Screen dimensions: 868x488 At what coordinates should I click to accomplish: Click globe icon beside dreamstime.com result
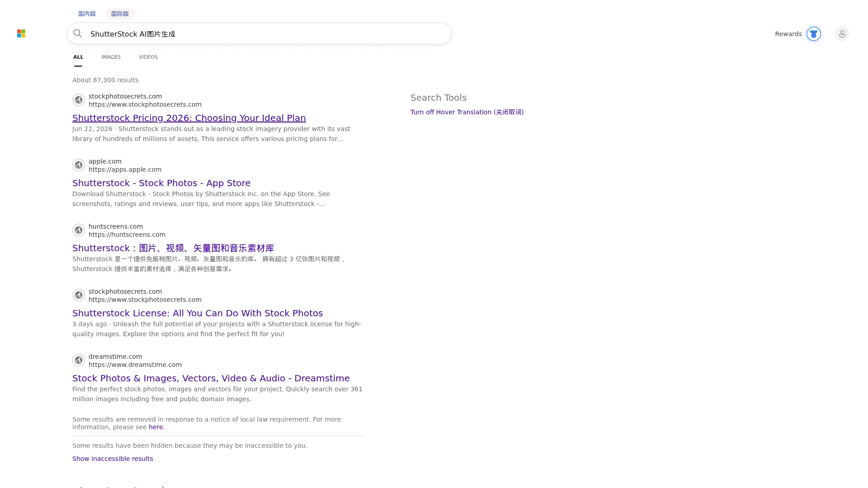79,360
